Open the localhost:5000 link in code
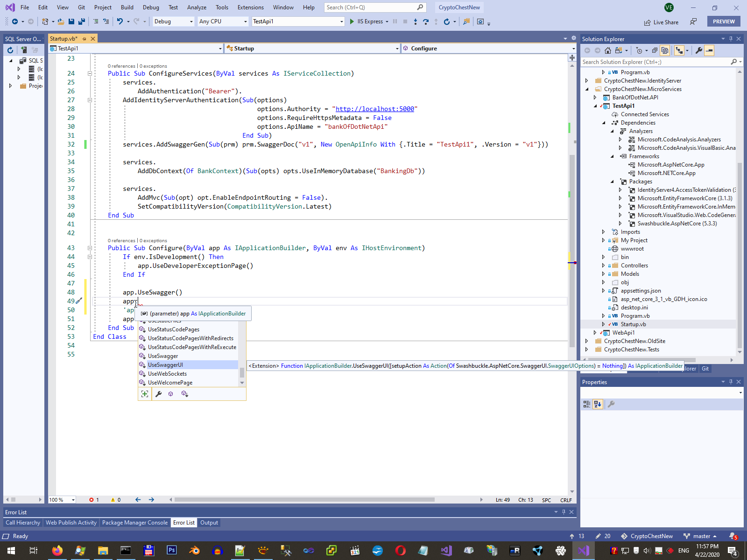747x560 pixels. (x=374, y=109)
